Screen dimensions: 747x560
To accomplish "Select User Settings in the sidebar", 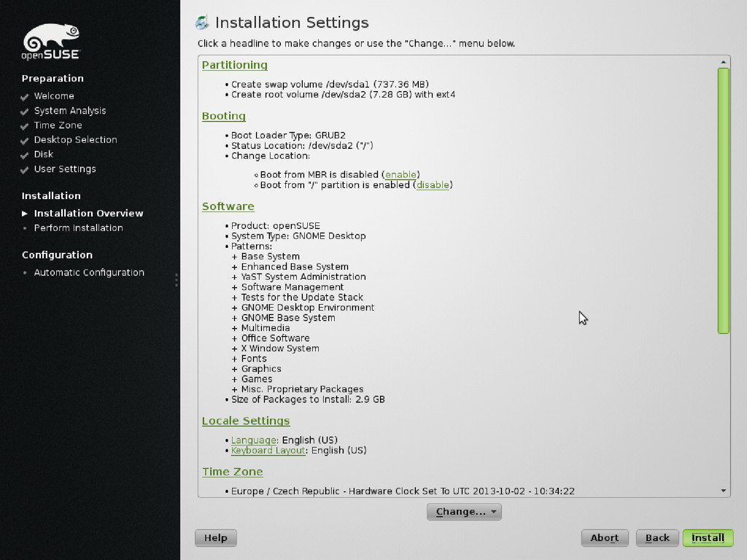I will 65,169.
